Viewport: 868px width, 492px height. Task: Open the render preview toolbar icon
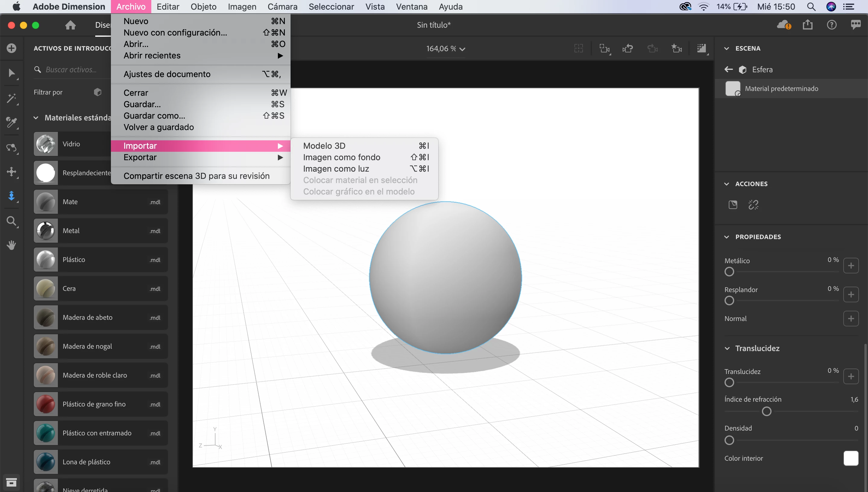pyautogui.click(x=701, y=49)
